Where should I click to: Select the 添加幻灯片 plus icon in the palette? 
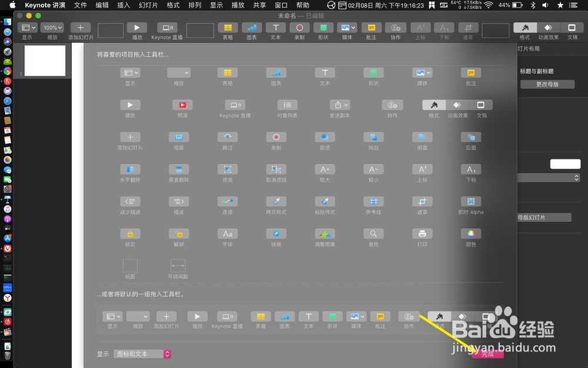(x=130, y=137)
